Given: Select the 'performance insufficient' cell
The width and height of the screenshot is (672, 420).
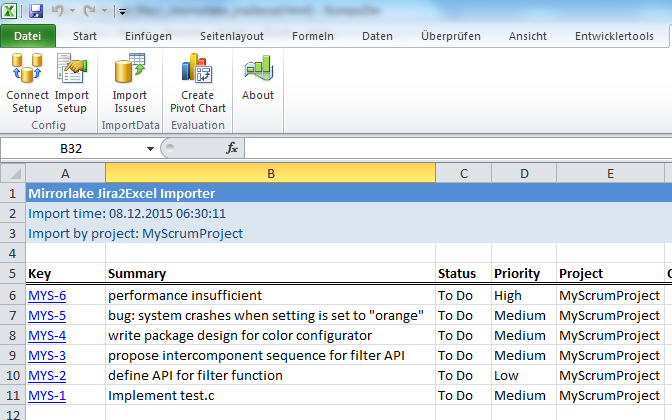Looking at the screenshot, I should pos(270,296).
